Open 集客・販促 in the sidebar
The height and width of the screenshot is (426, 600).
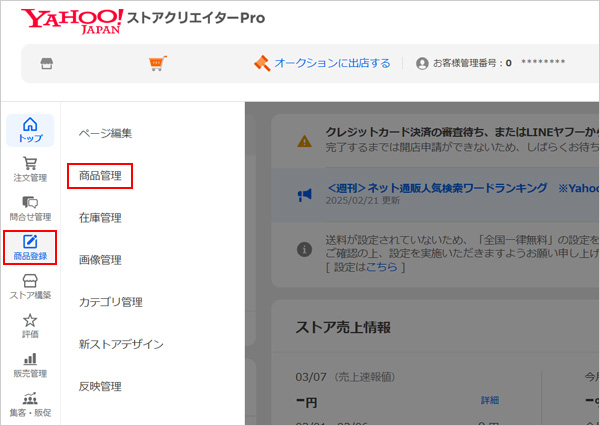point(30,404)
